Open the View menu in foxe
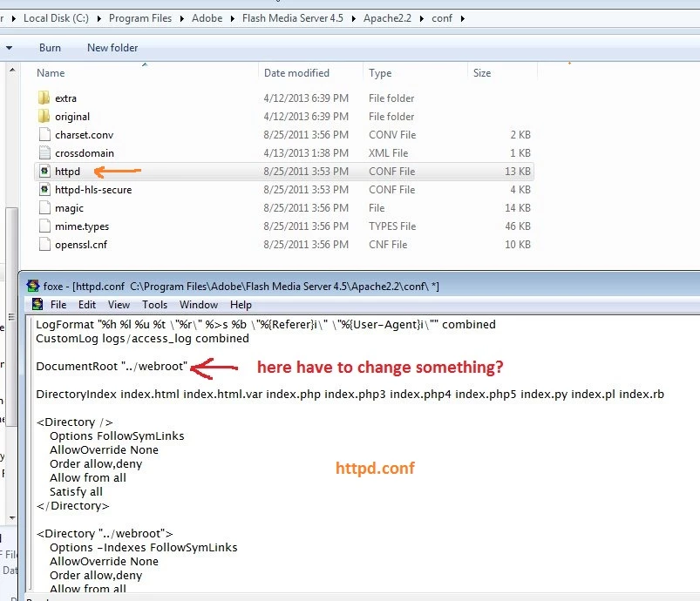The image size is (700, 601). pos(119,305)
